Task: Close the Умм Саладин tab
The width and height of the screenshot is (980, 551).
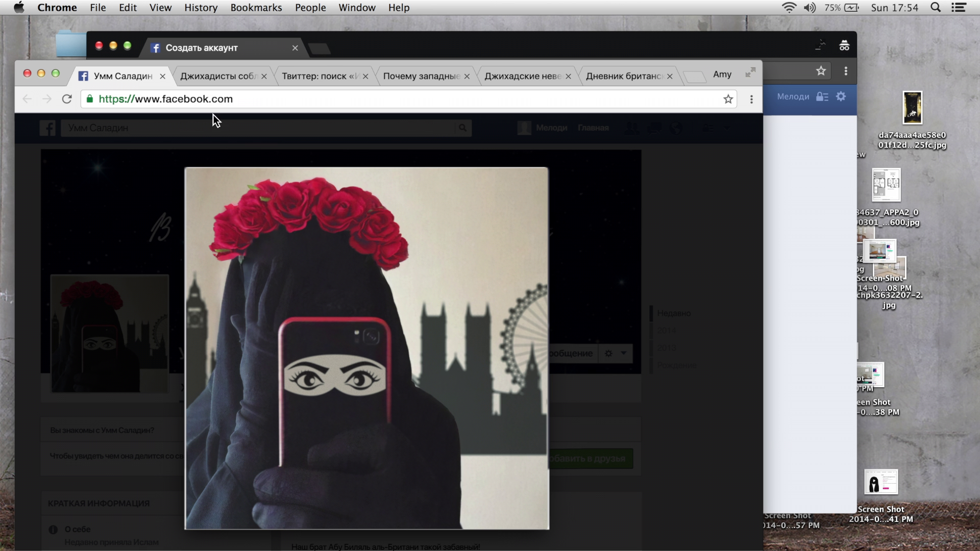Action: click(162, 77)
